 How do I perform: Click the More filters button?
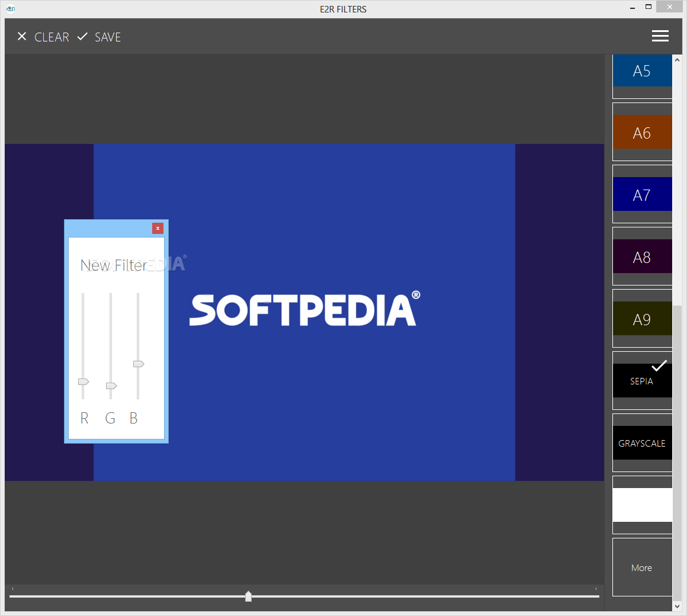642,567
